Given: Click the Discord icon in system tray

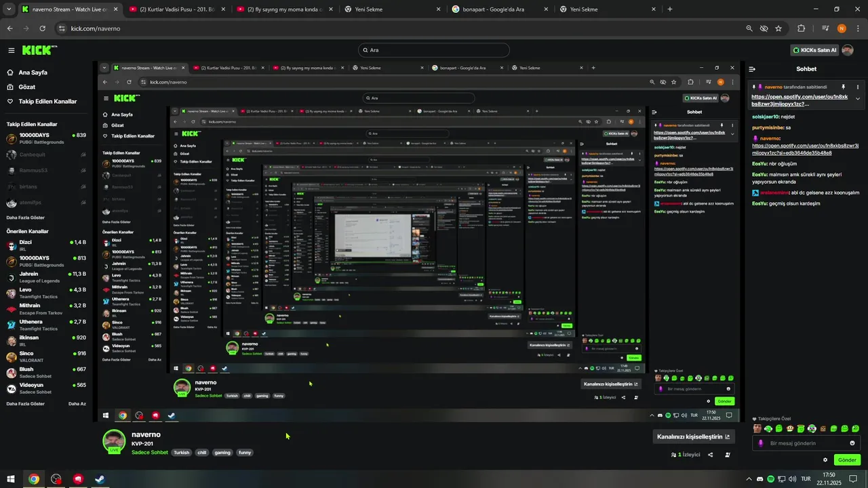Looking at the screenshot, I should click(x=759, y=479).
